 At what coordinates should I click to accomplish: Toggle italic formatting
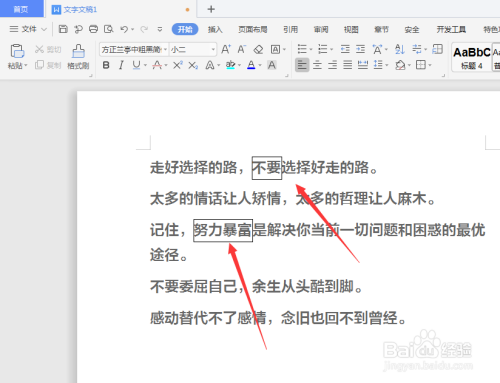pos(121,65)
